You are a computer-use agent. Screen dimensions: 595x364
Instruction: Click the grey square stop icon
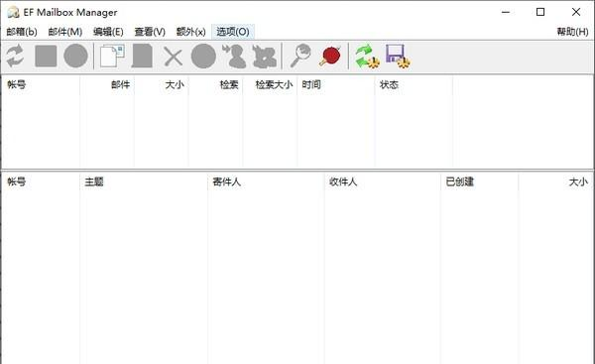point(46,57)
